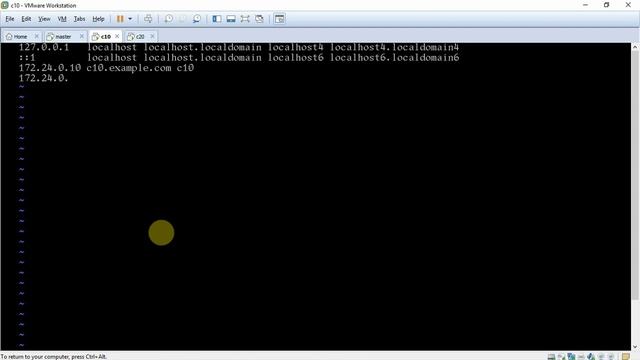Viewport: 640px width, 360px height.
Task: Click the 'localhost4.localdomain4' text
Action: [394, 47]
